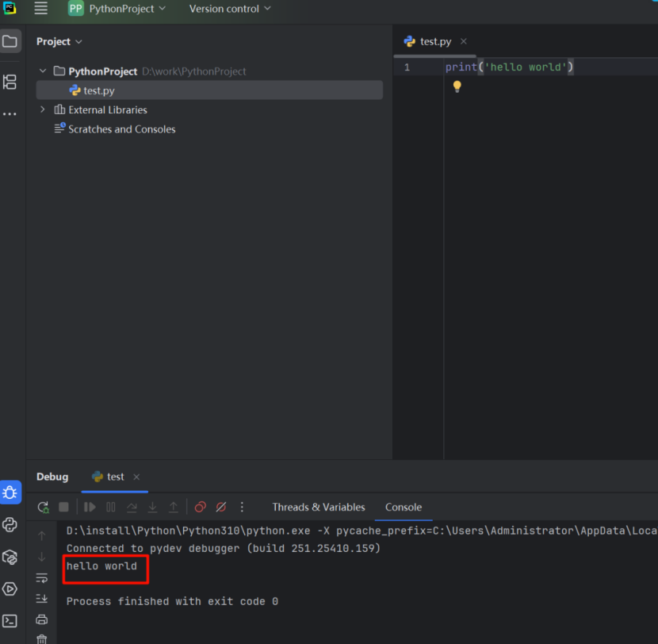
Task: Click the Stop debug button
Action: (x=63, y=507)
